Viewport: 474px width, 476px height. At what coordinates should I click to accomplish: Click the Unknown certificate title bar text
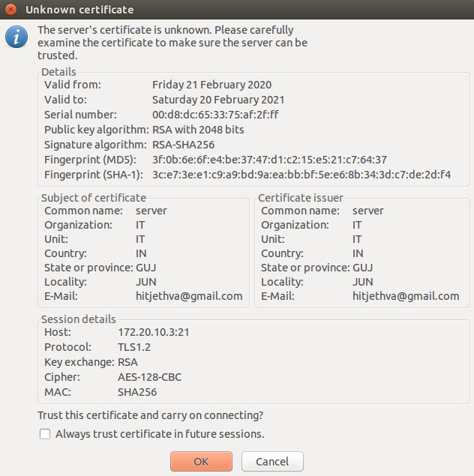coord(79,10)
